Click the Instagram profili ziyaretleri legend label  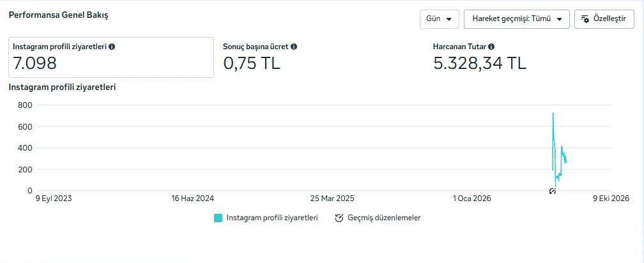point(272,218)
